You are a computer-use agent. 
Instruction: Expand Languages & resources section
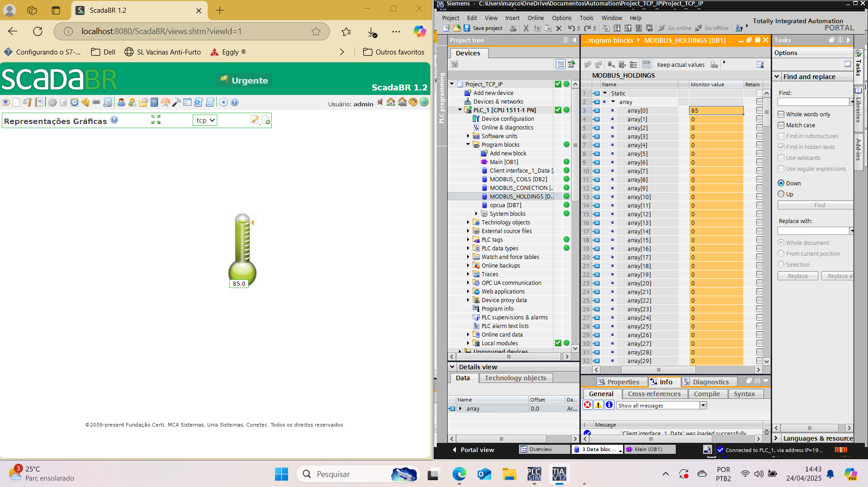[777, 438]
